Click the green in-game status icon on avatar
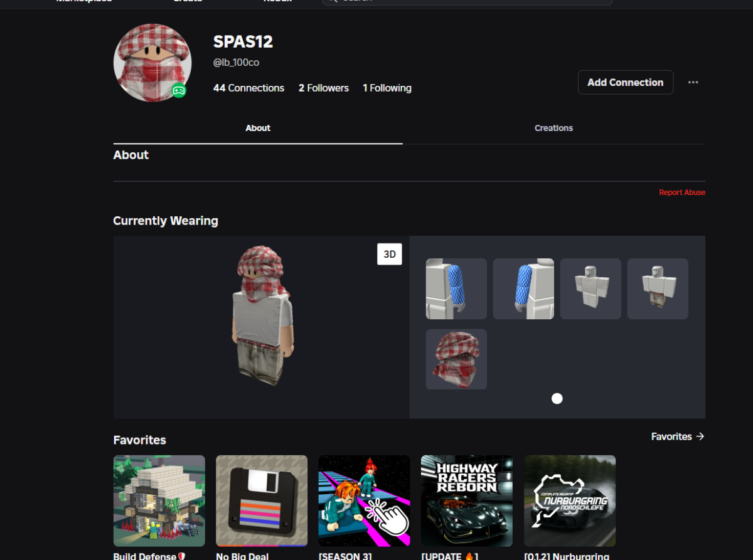 click(179, 91)
